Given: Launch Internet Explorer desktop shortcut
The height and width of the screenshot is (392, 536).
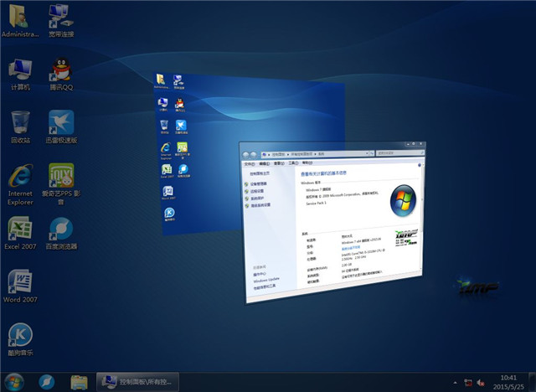Looking at the screenshot, I should [x=20, y=178].
